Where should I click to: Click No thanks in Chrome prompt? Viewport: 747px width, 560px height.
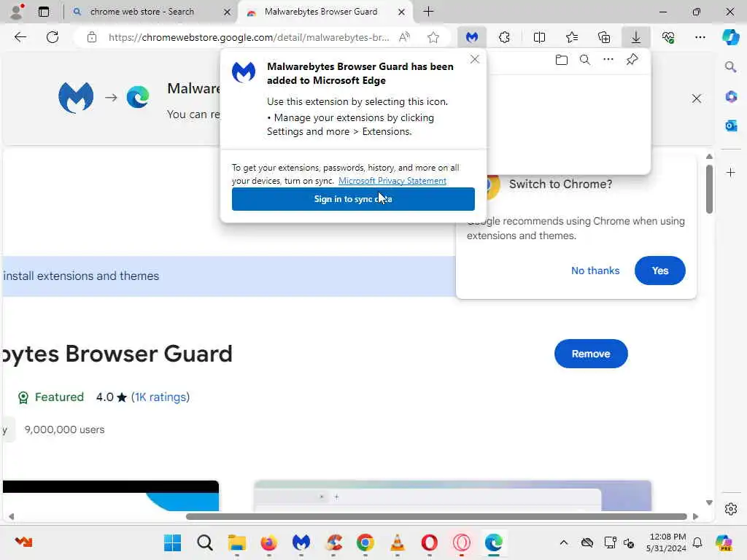click(x=595, y=271)
